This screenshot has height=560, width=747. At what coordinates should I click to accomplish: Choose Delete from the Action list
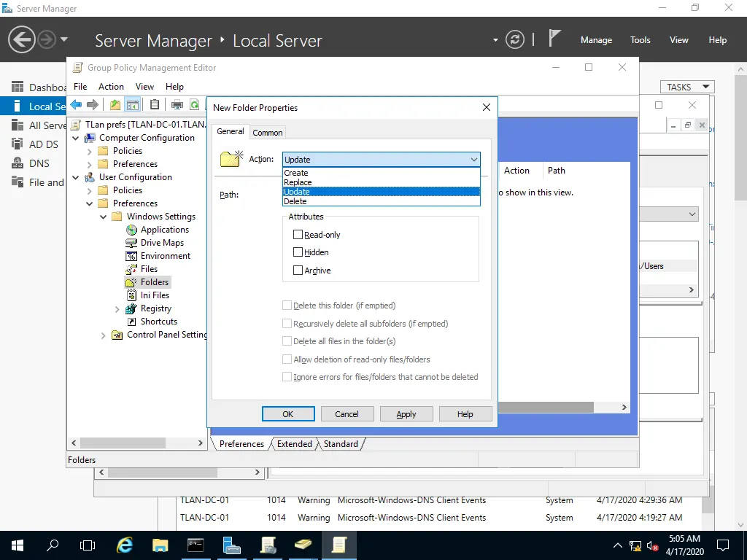(x=381, y=201)
